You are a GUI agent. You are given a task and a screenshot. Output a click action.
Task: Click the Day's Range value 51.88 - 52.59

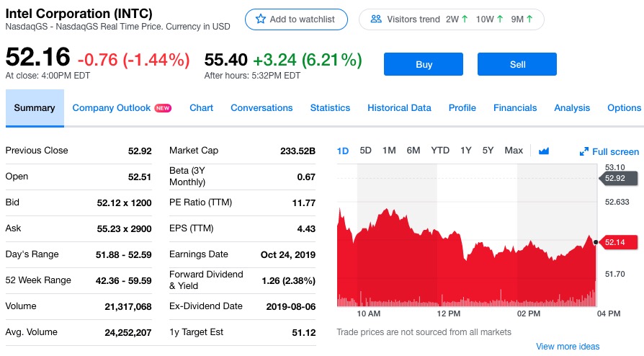coord(124,255)
